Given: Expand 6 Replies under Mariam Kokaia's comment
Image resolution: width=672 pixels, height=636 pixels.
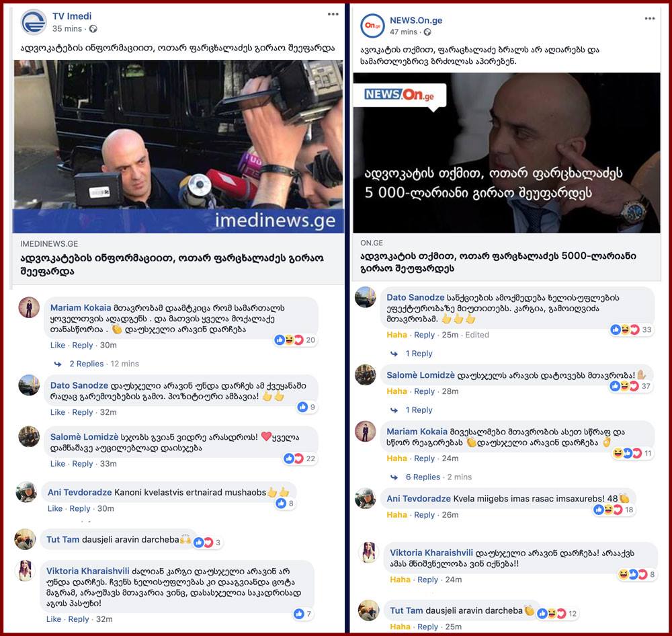Looking at the screenshot, I should [423, 477].
